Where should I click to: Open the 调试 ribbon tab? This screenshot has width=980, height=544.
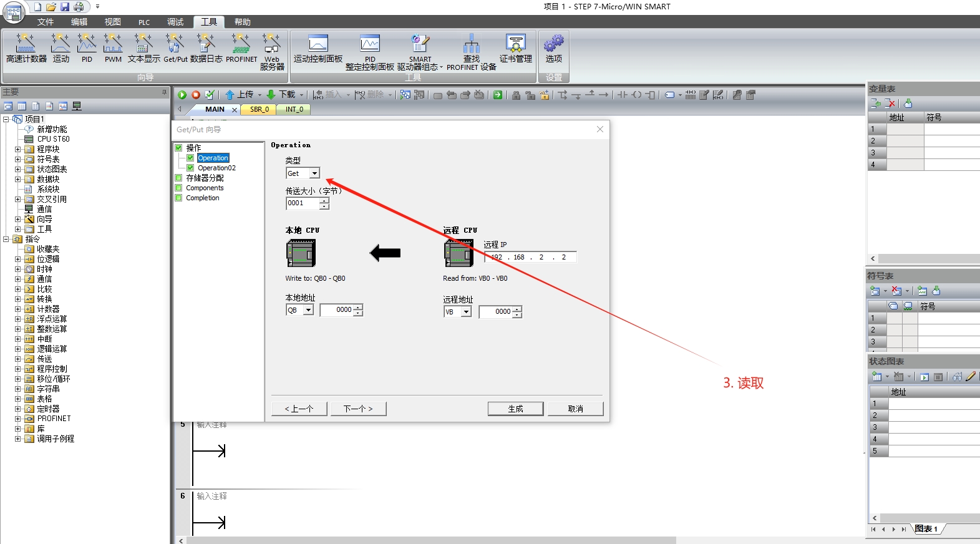point(175,22)
